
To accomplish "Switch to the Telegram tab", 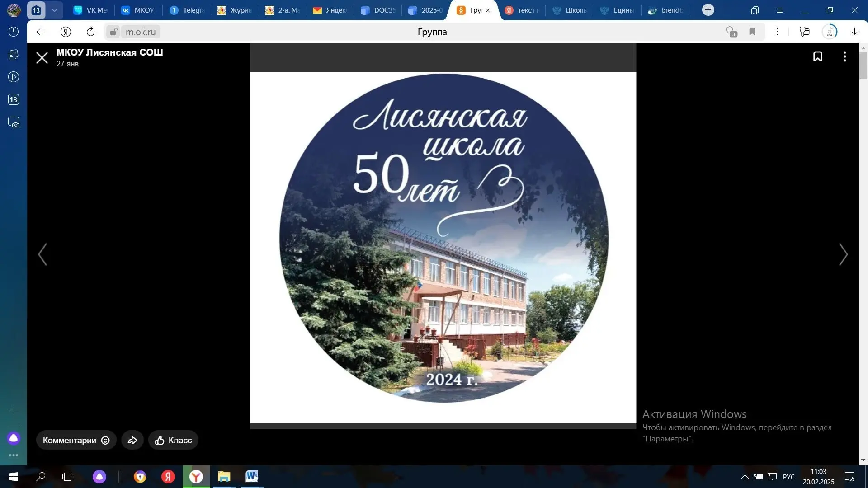I will (187, 10).
